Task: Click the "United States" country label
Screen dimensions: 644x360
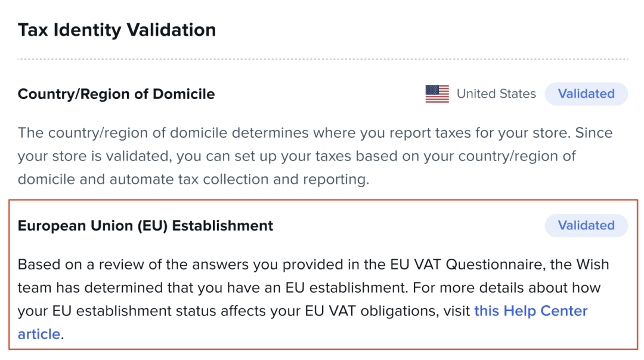Action: [x=496, y=94]
